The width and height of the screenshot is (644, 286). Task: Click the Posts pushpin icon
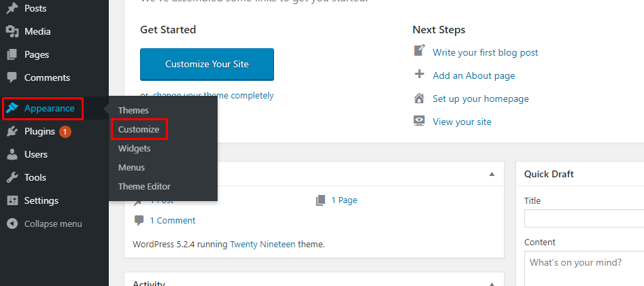click(12, 8)
